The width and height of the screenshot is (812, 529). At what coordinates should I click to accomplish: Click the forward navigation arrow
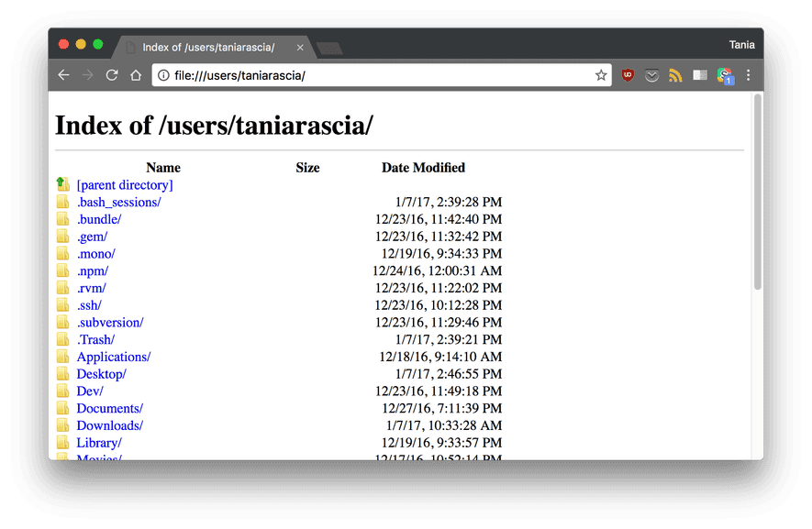pyautogui.click(x=87, y=75)
